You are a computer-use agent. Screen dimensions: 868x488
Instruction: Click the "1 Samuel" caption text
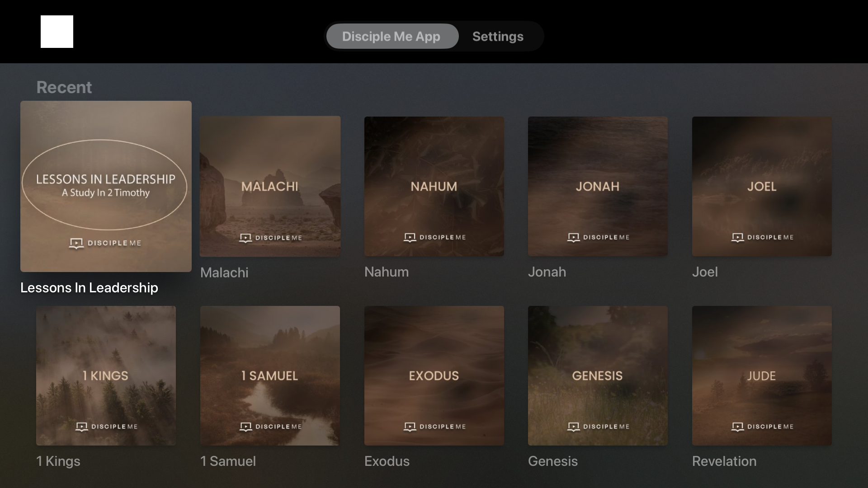(x=228, y=461)
